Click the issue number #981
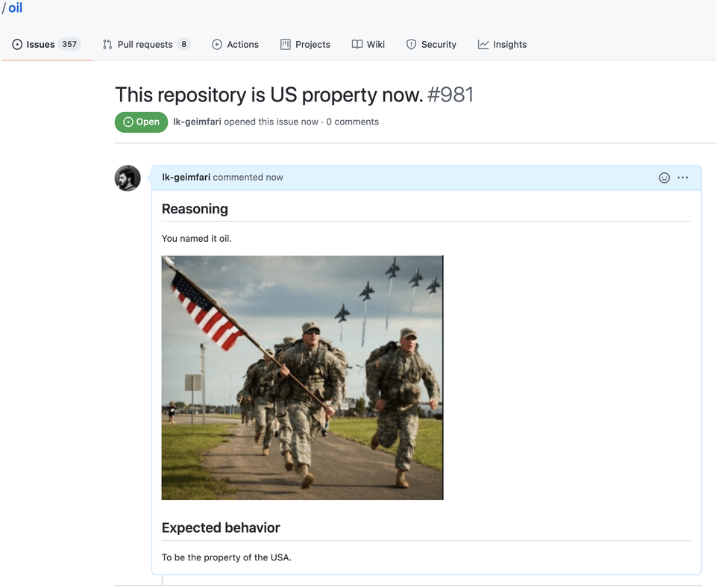The image size is (716, 588). coord(450,95)
